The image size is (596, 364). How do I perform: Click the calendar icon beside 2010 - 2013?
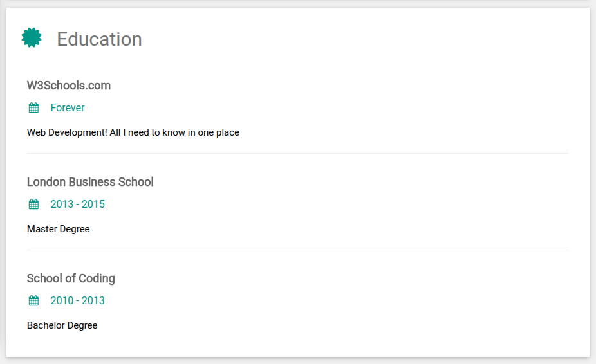[34, 300]
